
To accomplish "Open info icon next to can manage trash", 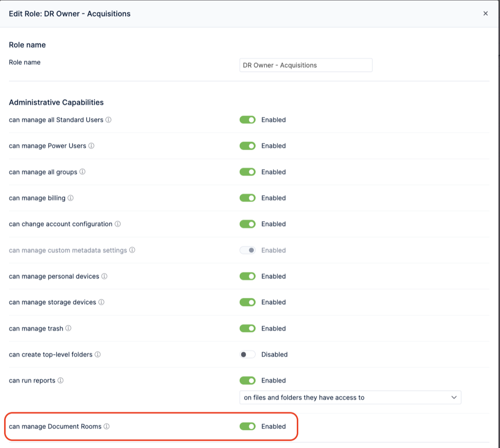I will click(x=68, y=328).
